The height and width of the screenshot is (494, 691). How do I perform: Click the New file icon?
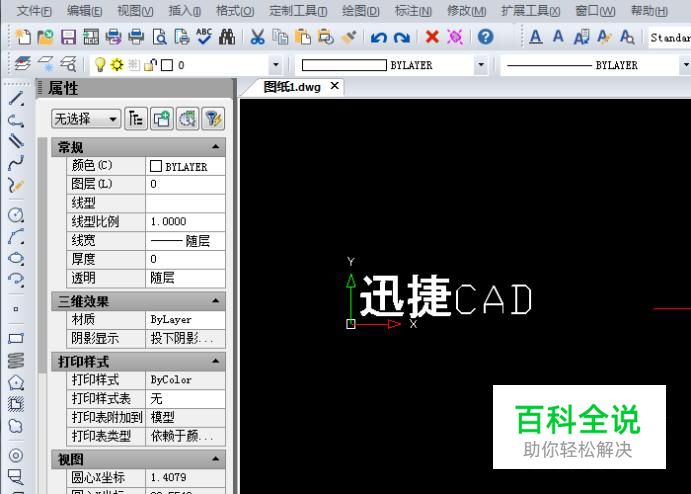coord(23,37)
